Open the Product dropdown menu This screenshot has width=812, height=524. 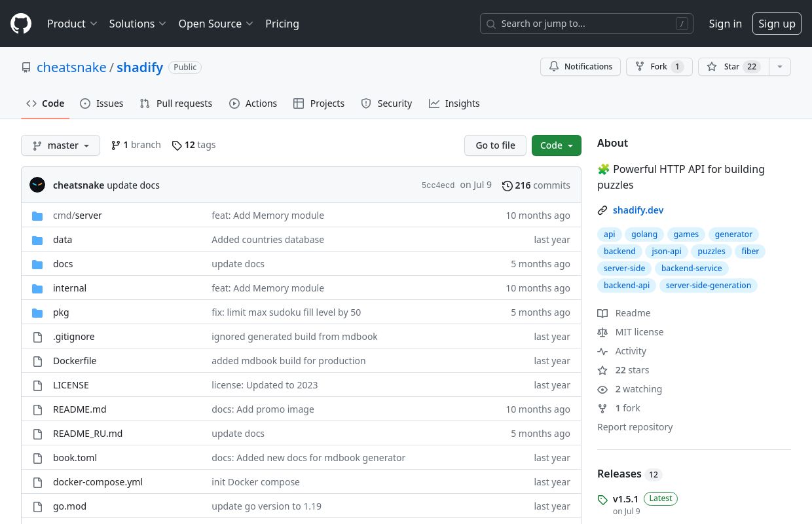[x=72, y=24]
